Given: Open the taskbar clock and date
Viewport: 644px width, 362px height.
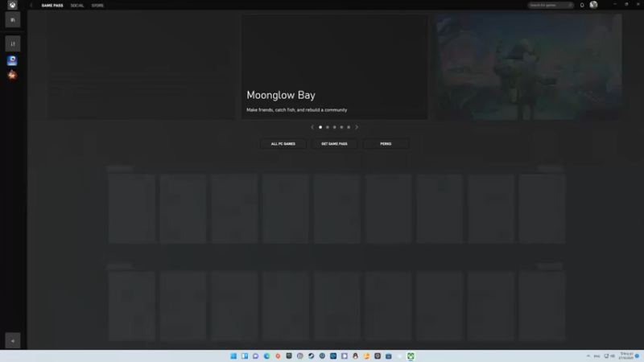Looking at the screenshot, I should [626, 356].
